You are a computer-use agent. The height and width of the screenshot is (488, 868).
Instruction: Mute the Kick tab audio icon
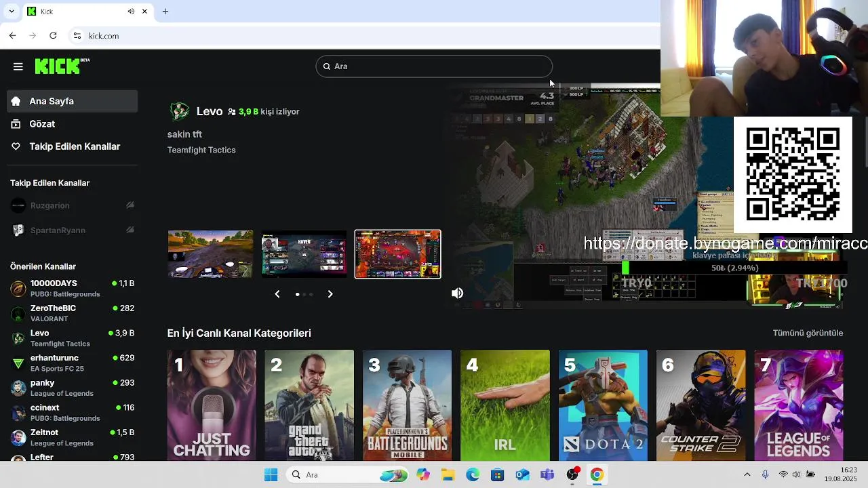coord(131,12)
